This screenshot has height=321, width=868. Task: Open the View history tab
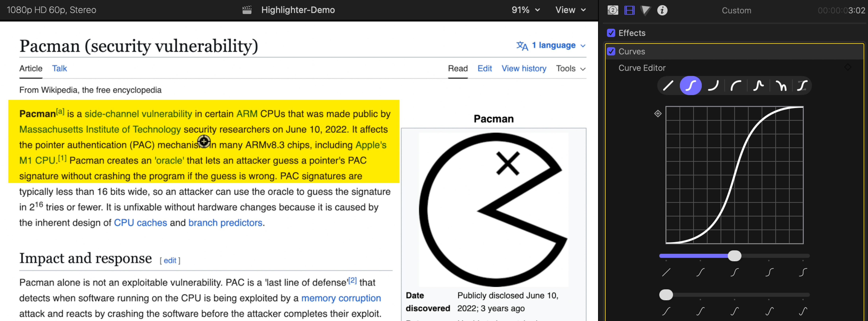pyautogui.click(x=524, y=68)
